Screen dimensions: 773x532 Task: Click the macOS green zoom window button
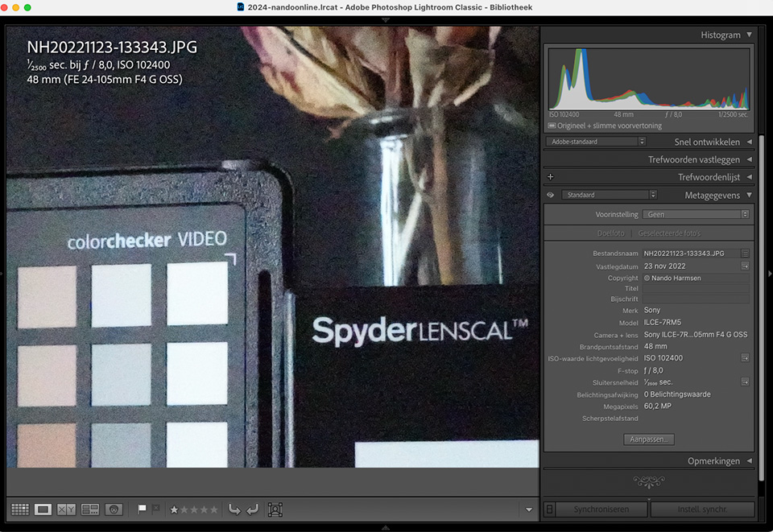click(x=27, y=7)
